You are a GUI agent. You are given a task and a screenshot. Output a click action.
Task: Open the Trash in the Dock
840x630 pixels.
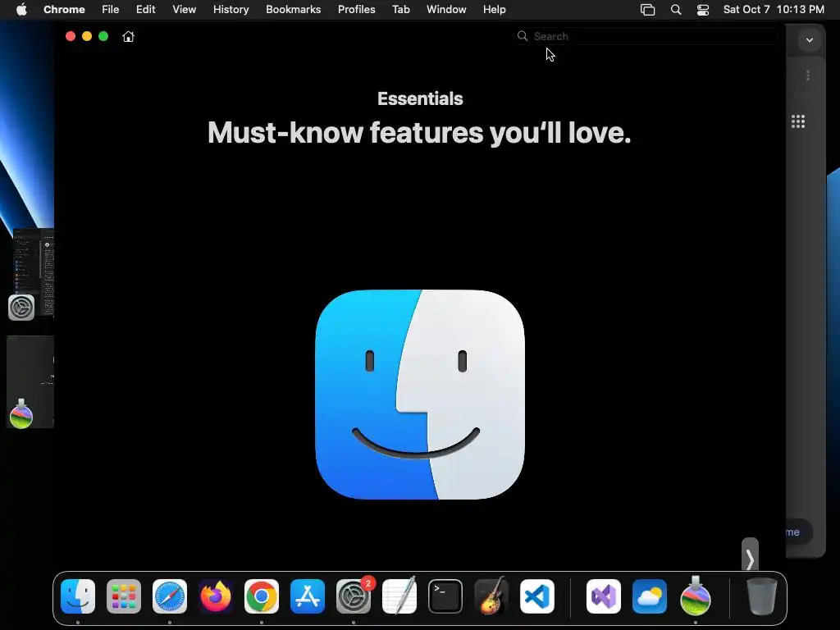[762, 596]
